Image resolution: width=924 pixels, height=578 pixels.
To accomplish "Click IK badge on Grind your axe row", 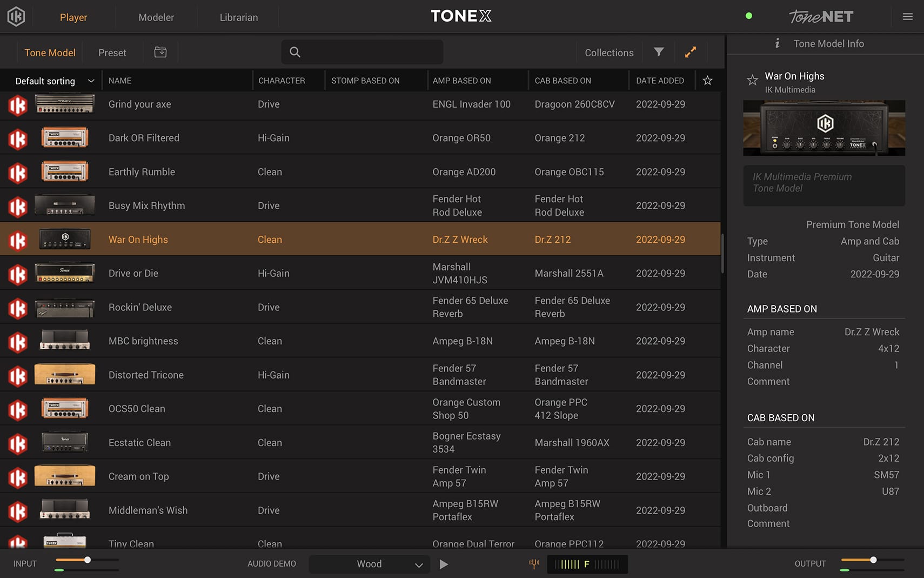I will 17,105.
